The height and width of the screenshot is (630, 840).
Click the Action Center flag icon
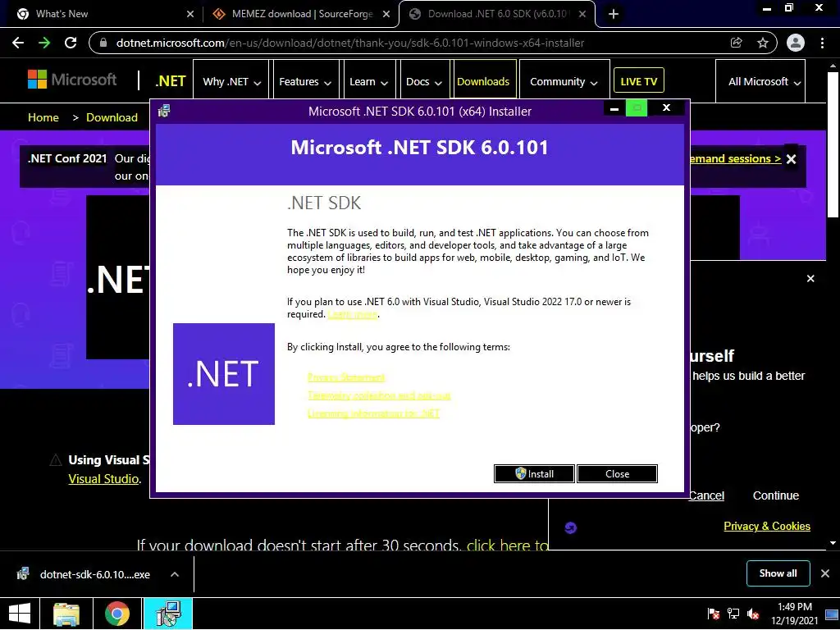click(x=713, y=614)
